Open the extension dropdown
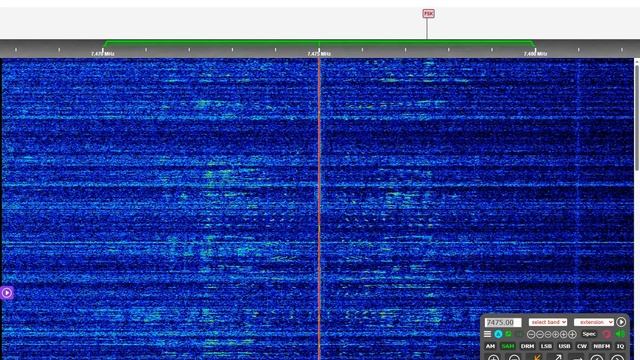The image size is (640, 360). 594,322
